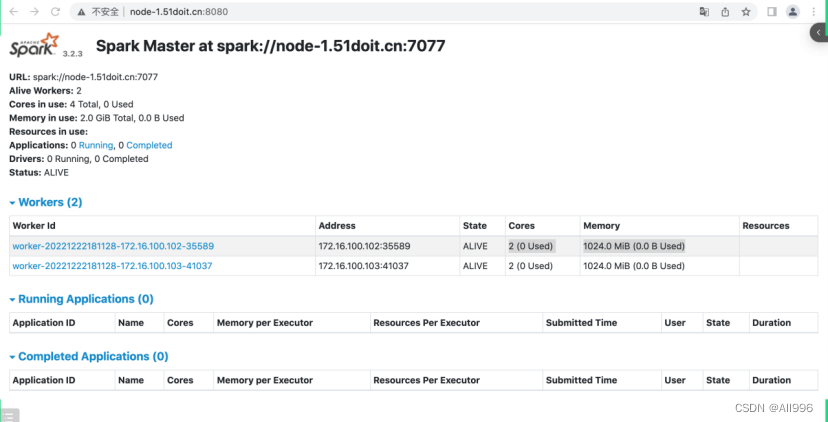Screen dimensions: 828x422
Task: Go forward with the browser forward arrow
Action: (34, 12)
